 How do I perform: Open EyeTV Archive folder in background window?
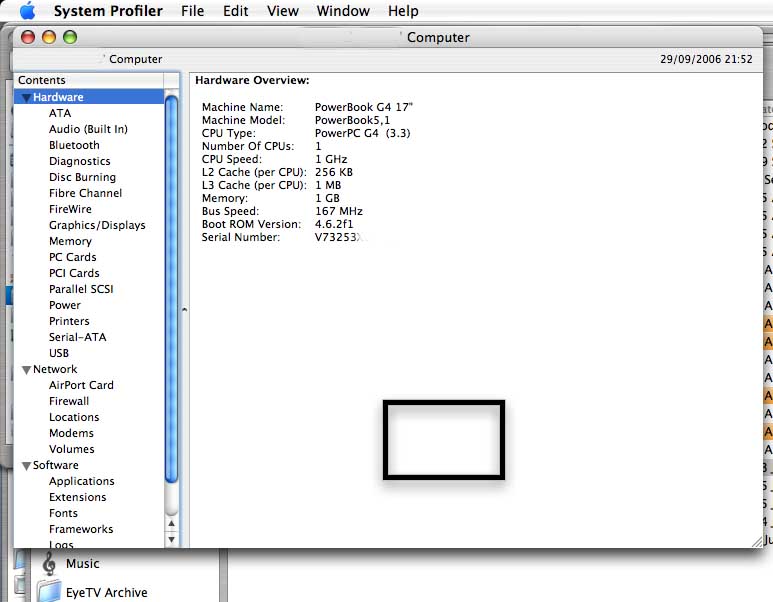pos(106,592)
